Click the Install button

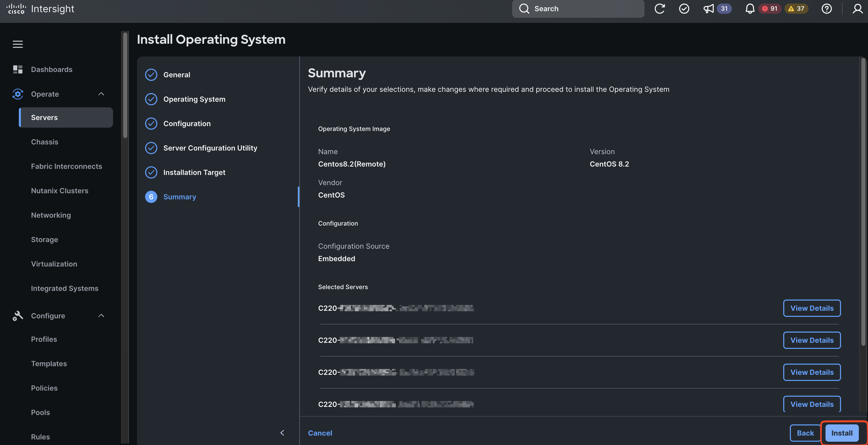[842, 433]
